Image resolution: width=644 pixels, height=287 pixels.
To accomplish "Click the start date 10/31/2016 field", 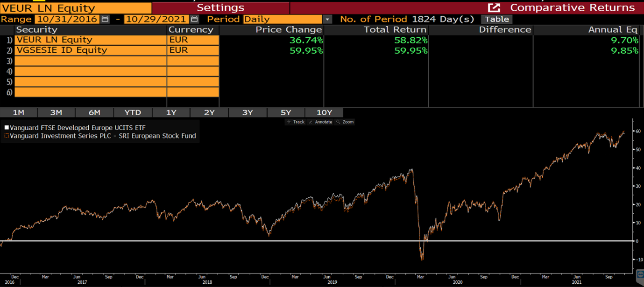I will pyautogui.click(x=66, y=19).
